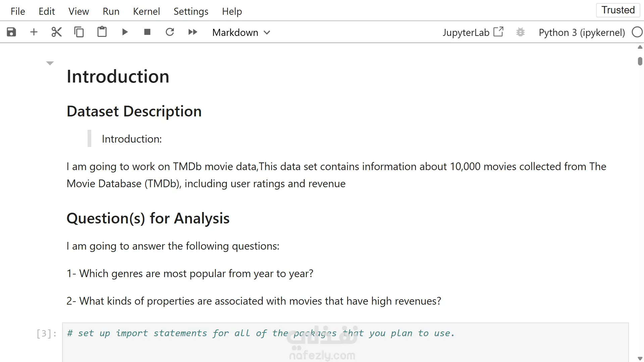Collapse the Introduction heading section
The height and width of the screenshot is (362, 644).
pos(50,63)
